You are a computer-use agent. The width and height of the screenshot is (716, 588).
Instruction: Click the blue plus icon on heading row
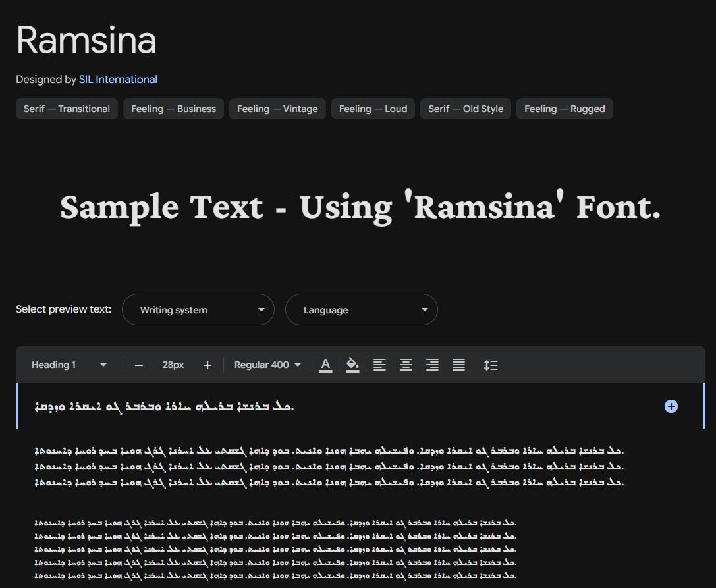(x=671, y=406)
